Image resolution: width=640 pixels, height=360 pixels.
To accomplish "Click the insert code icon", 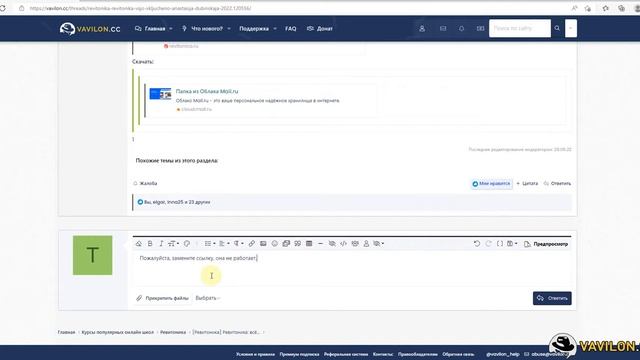I will click(343, 244).
